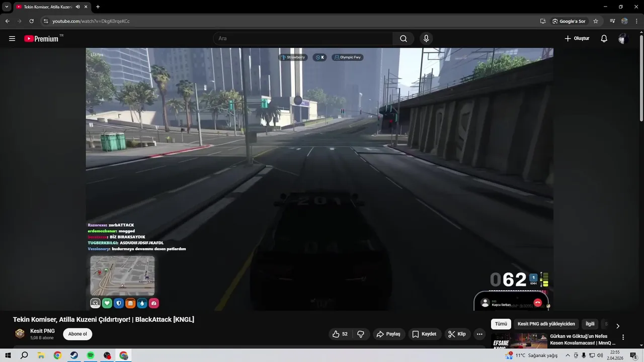Open the Gürkan ve Göktuğ'un Nefes Kesen Kovalamacası video title
The image size is (644, 362).
pyautogui.click(x=583, y=339)
